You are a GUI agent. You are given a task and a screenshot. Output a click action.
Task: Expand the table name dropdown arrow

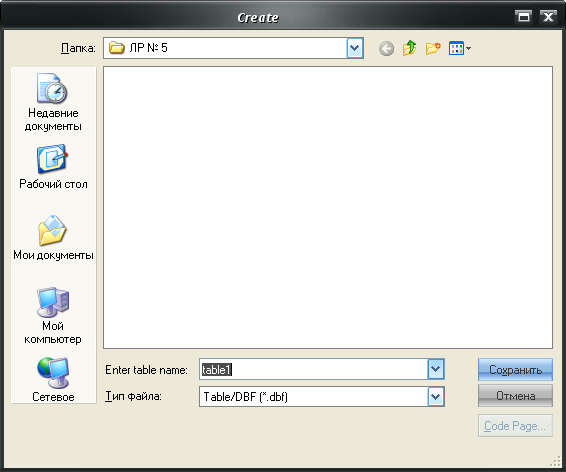[x=436, y=369]
